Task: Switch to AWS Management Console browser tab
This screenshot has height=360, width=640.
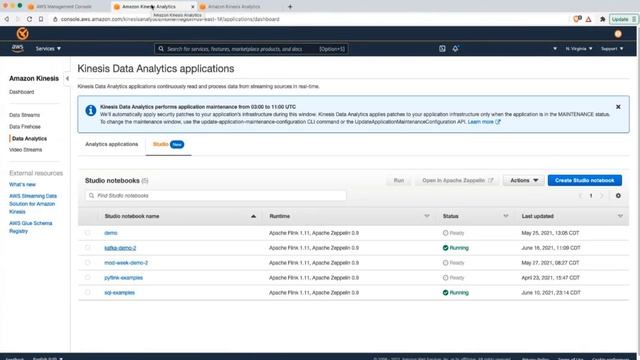Action: tap(64, 7)
